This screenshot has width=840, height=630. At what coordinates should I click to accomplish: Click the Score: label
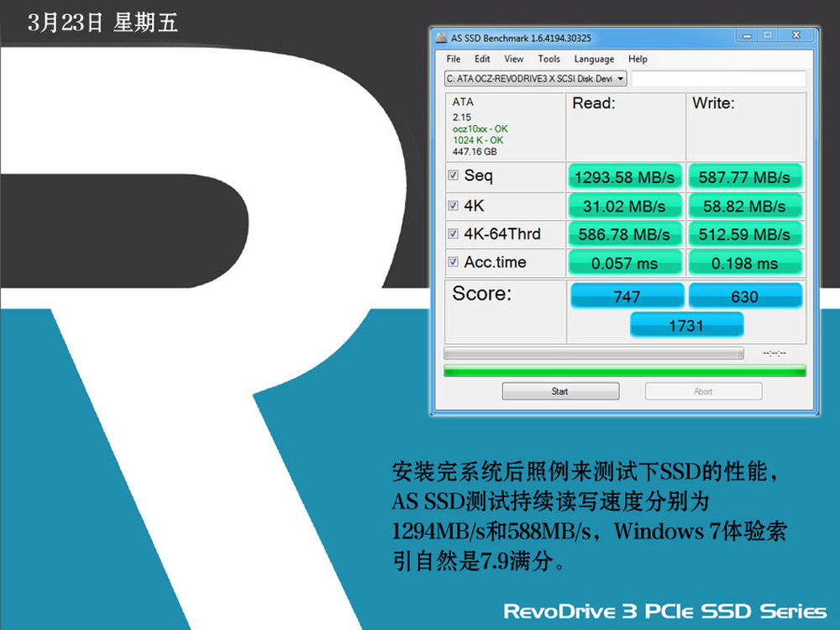pos(481,293)
